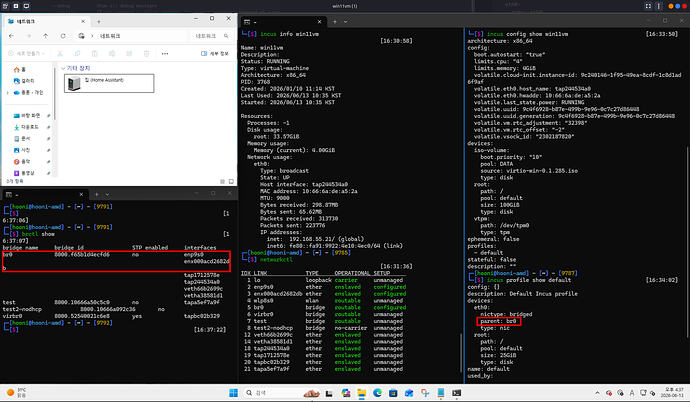Image resolution: width=690 pixels, height=402 pixels.
Task: Open the Copilot icon on the taskbar
Action: (x=345, y=393)
